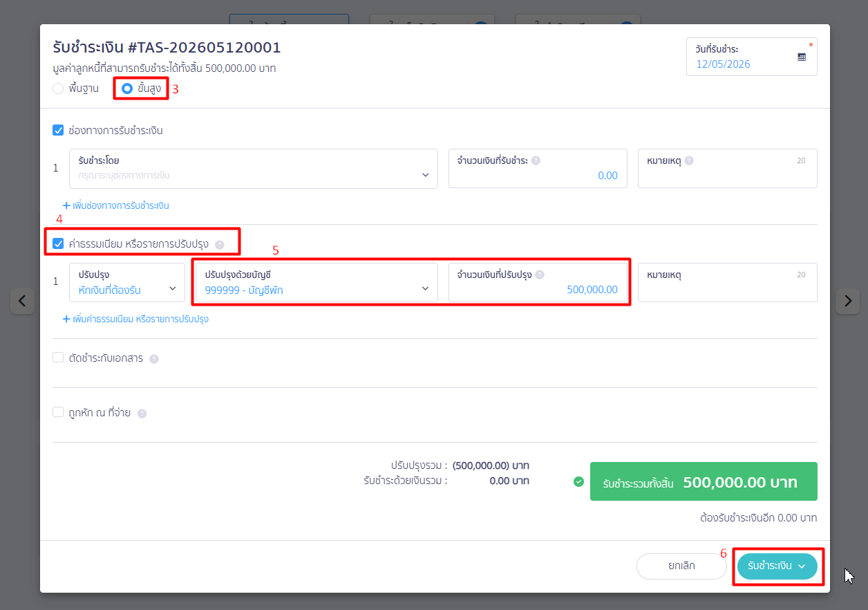The height and width of the screenshot is (610, 868).
Task: Click เพิ่มค่าธรรมเนียม หรือรายการปรับปรุง link
Action: [135, 319]
